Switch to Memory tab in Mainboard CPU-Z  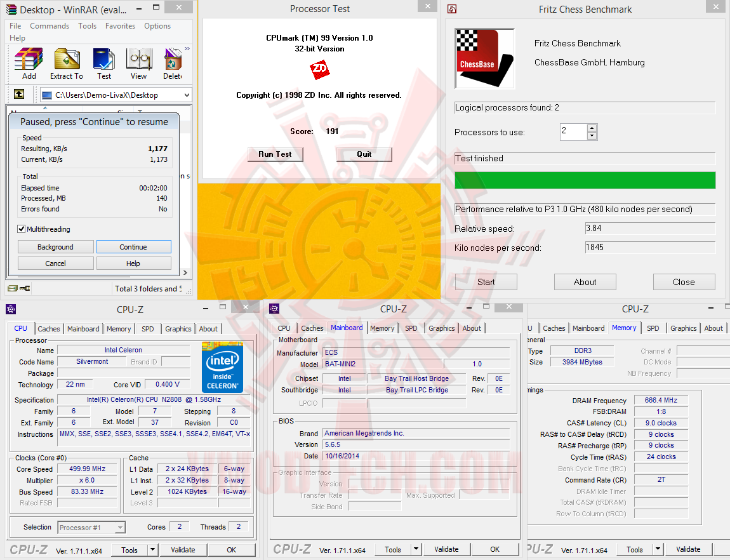tap(382, 328)
